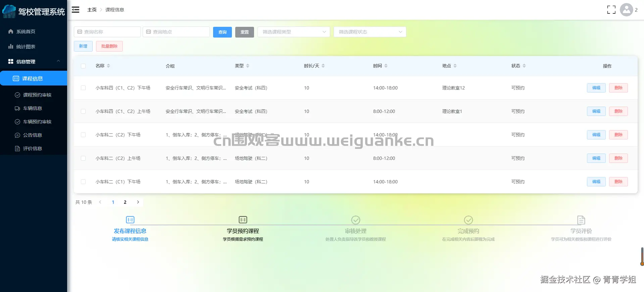Sort the table by 类型 column

point(248,66)
